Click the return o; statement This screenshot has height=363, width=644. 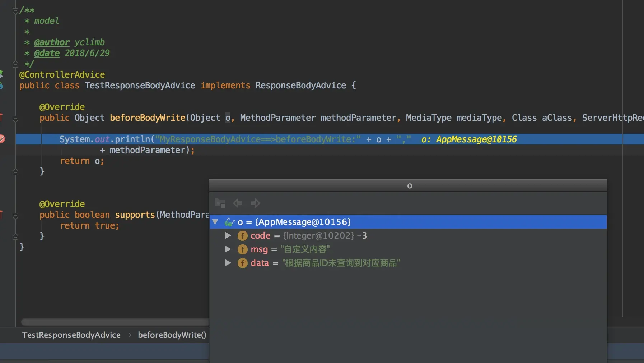pyautogui.click(x=82, y=161)
